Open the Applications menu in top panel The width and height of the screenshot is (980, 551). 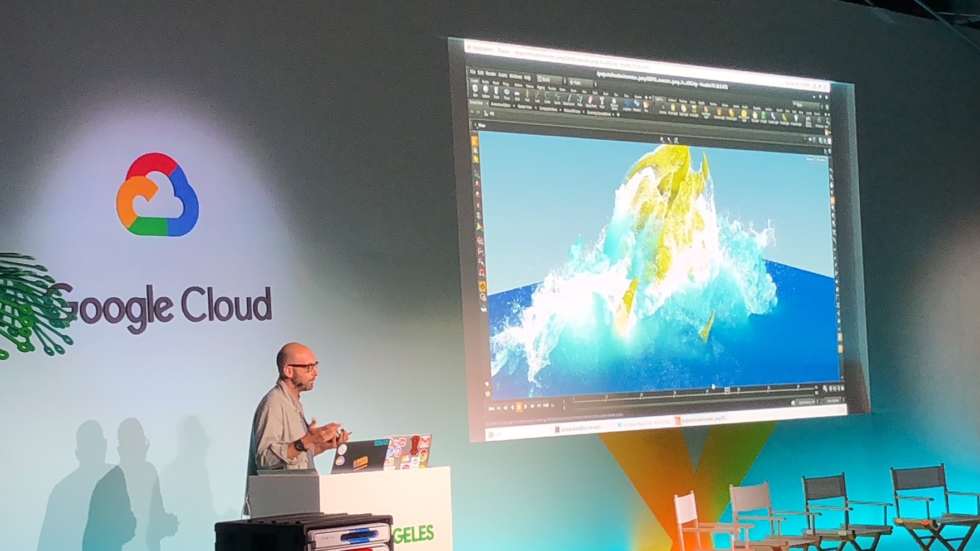click(482, 49)
